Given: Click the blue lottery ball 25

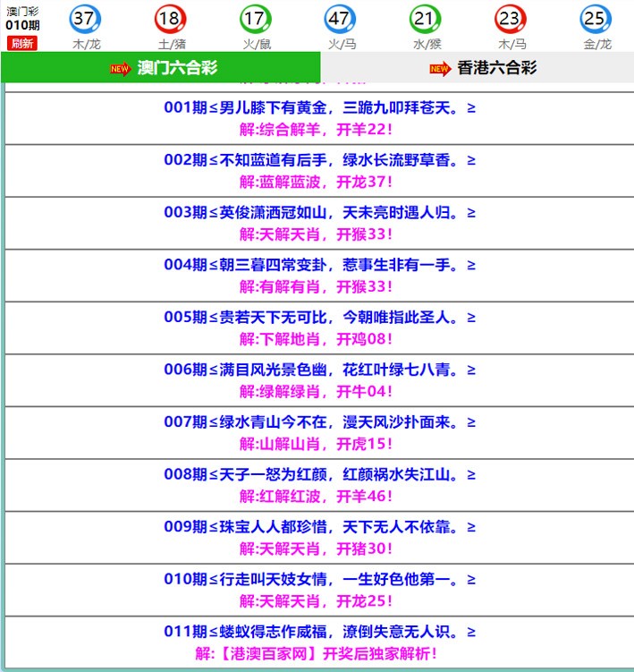Looking at the screenshot, I should tap(595, 19).
